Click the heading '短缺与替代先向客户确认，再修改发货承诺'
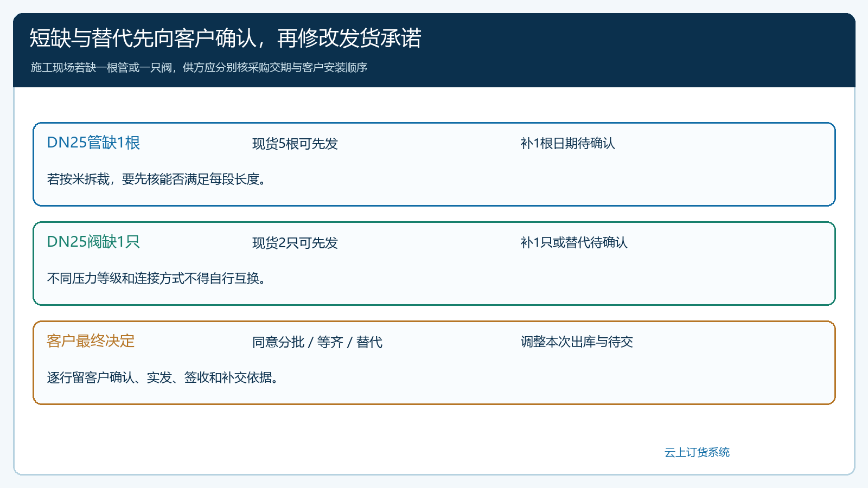868x488 pixels. coord(225,38)
